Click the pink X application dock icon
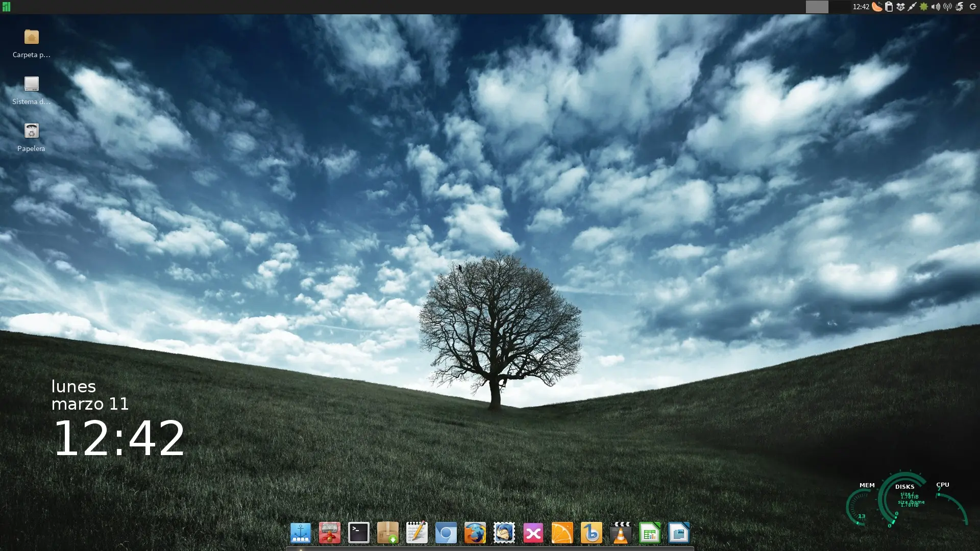Image resolution: width=980 pixels, height=551 pixels. (x=533, y=533)
